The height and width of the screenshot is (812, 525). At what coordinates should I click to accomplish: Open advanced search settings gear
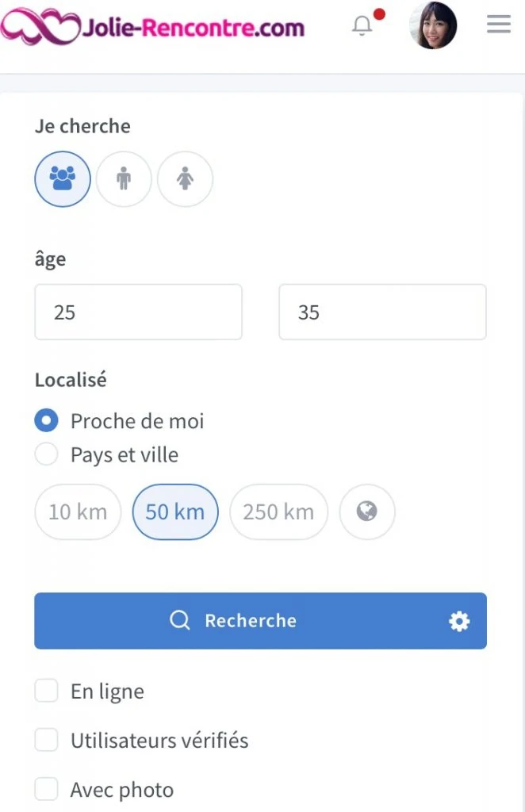pyautogui.click(x=459, y=621)
